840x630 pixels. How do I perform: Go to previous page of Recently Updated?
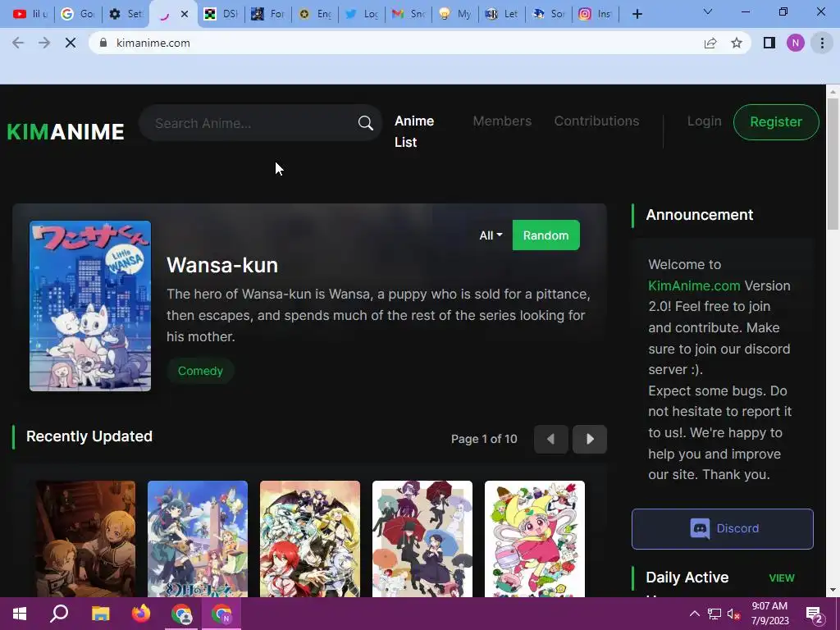click(550, 440)
